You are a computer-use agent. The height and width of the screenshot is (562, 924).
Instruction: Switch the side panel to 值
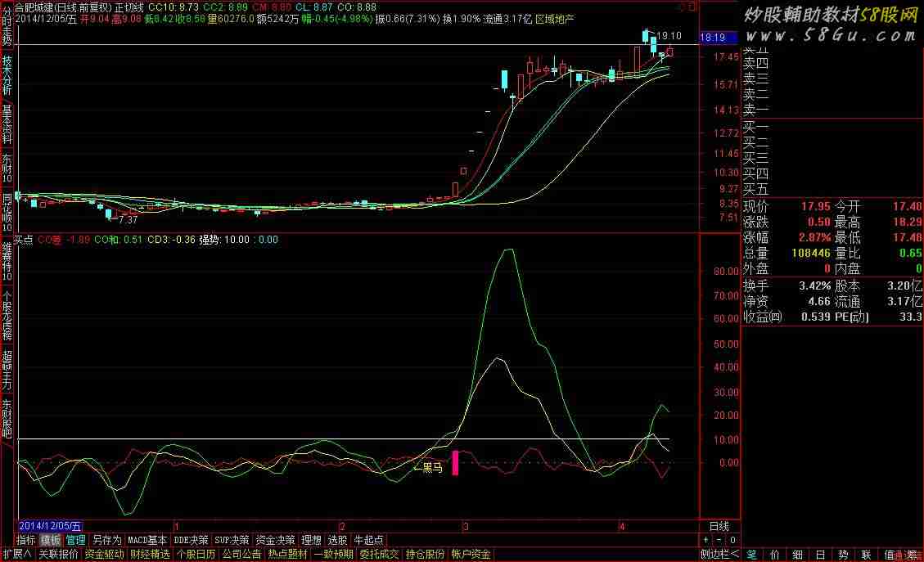point(890,555)
